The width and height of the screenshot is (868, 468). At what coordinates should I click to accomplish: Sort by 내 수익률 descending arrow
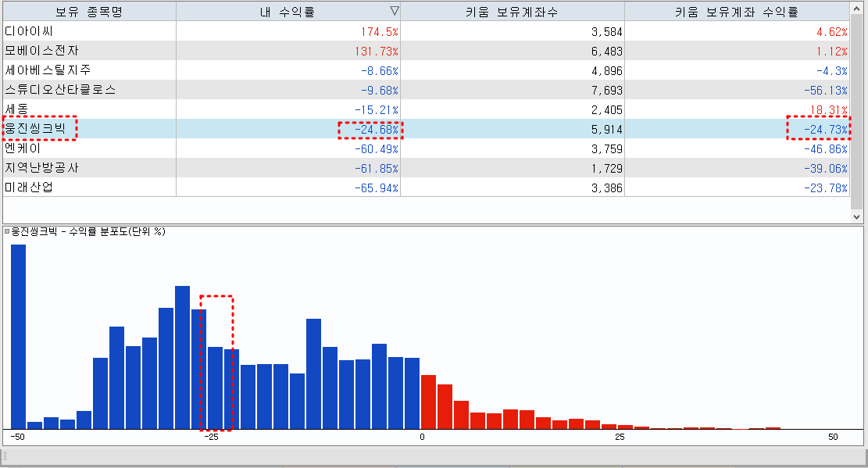[394, 10]
